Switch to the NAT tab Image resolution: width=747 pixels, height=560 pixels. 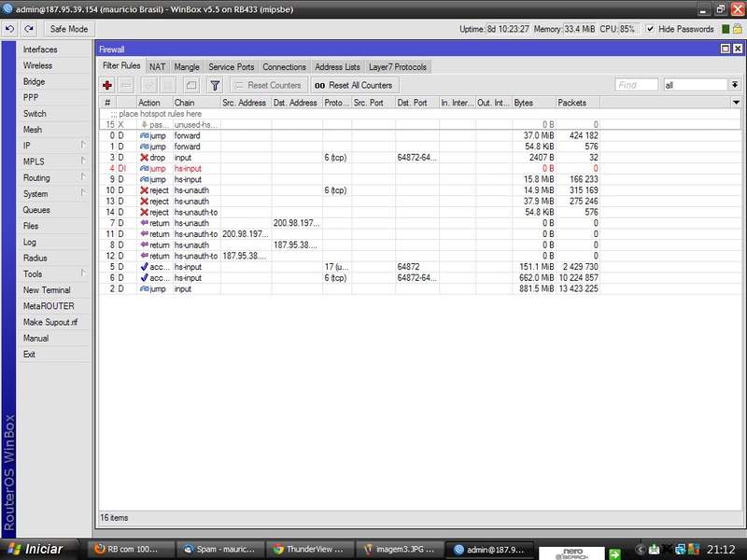click(x=157, y=67)
